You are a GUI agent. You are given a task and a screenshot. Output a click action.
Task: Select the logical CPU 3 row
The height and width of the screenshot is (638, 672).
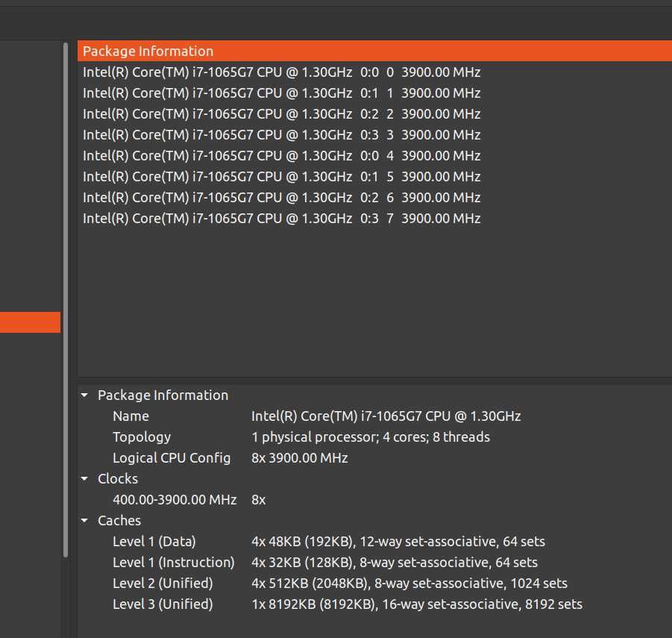click(281, 135)
